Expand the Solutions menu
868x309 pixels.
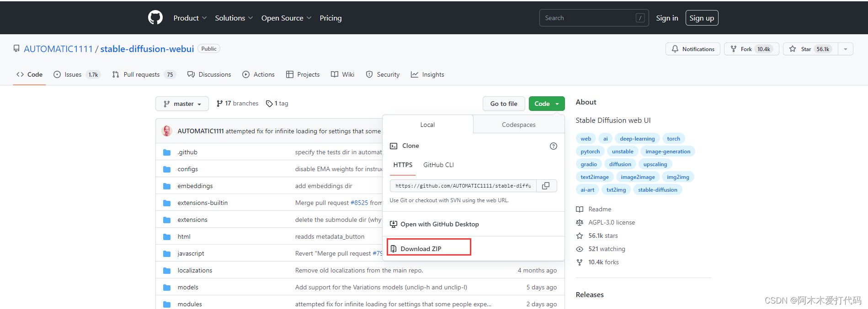(x=234, y=18)
